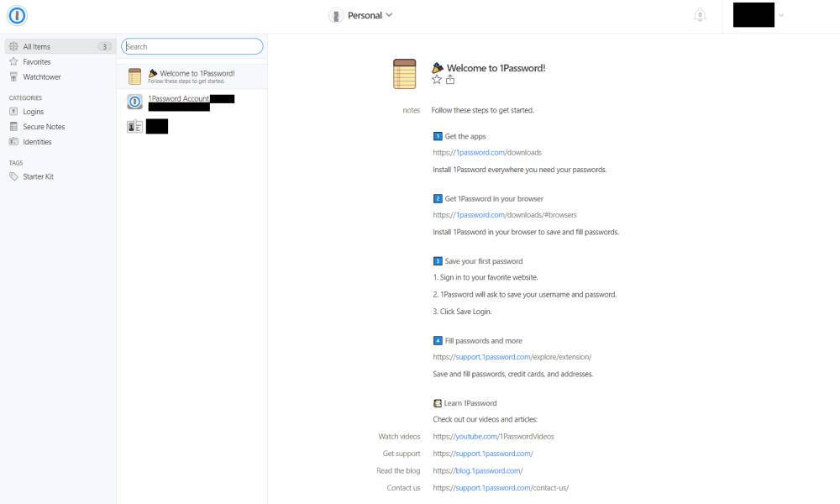840x504 pixels.
Task: Click the Starter Kit tag icon
Action: click(14, 176)
